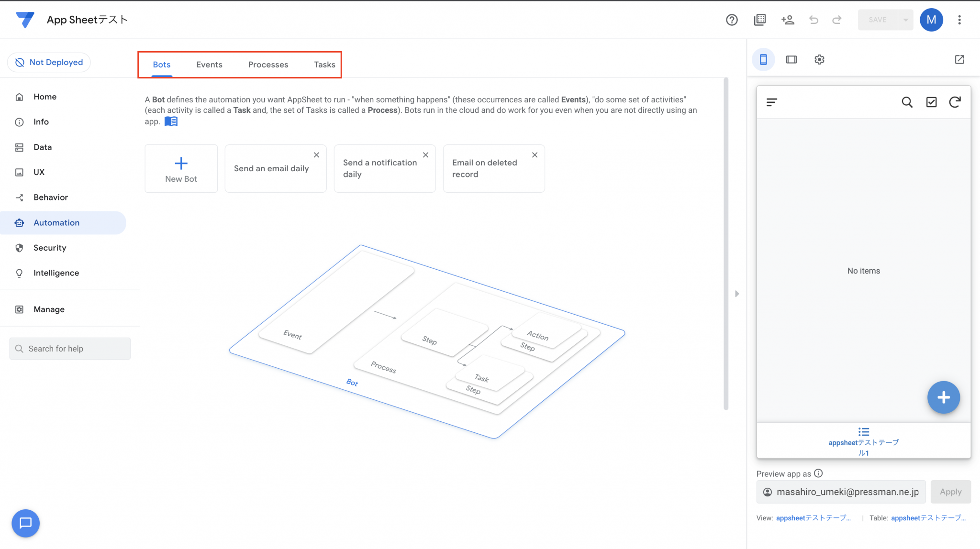Switch preview to tablet view icon

coord(791,59)
